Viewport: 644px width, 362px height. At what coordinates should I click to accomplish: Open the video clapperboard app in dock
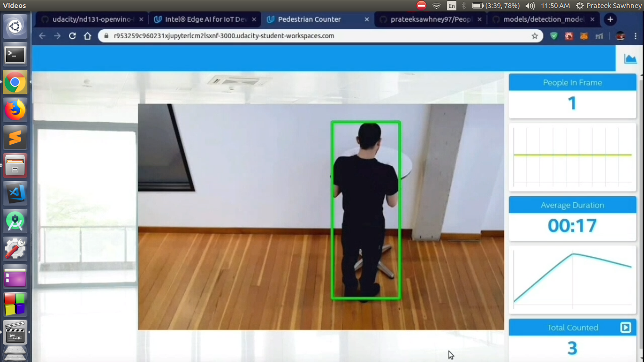click(15, 332)
